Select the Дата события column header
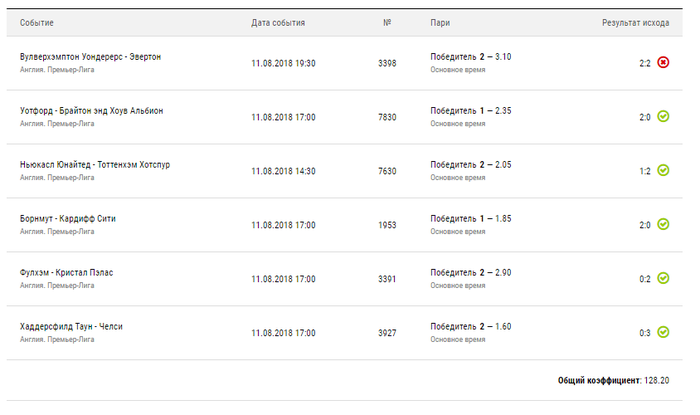 coord(278,23)
